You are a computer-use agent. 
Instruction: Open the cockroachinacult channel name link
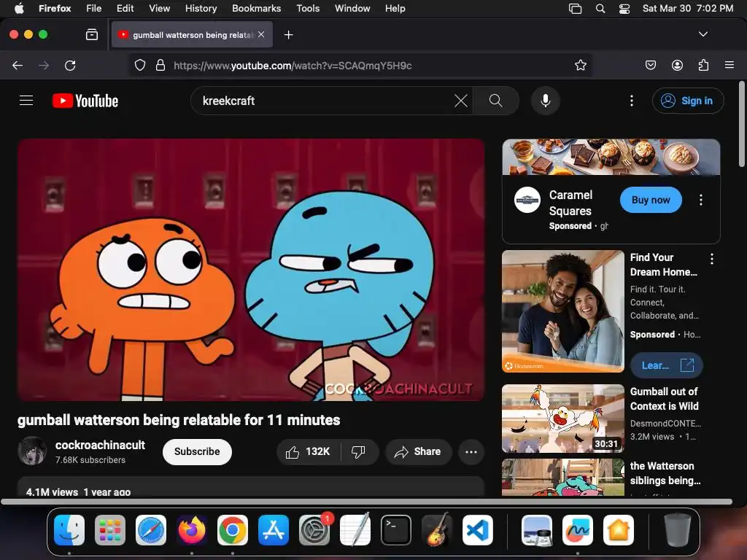(100, 445)
